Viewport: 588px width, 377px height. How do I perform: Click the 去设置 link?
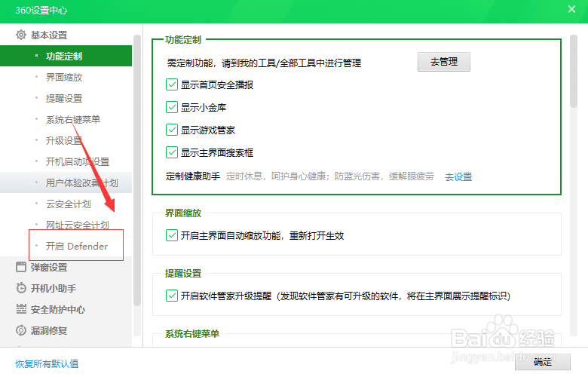tap(458, 176)
